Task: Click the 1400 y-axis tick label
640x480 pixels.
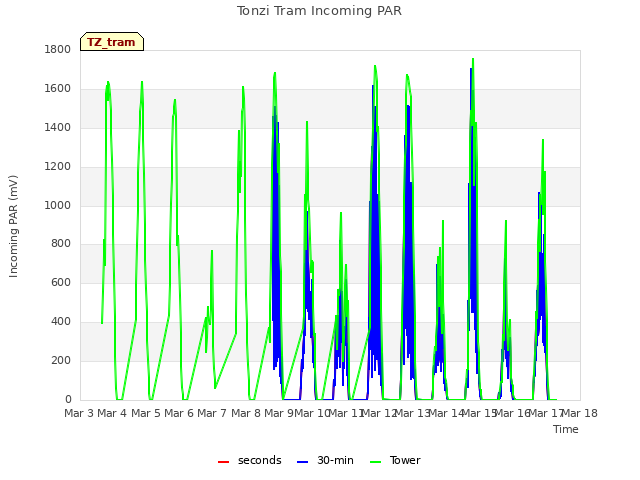Action: 58,127
